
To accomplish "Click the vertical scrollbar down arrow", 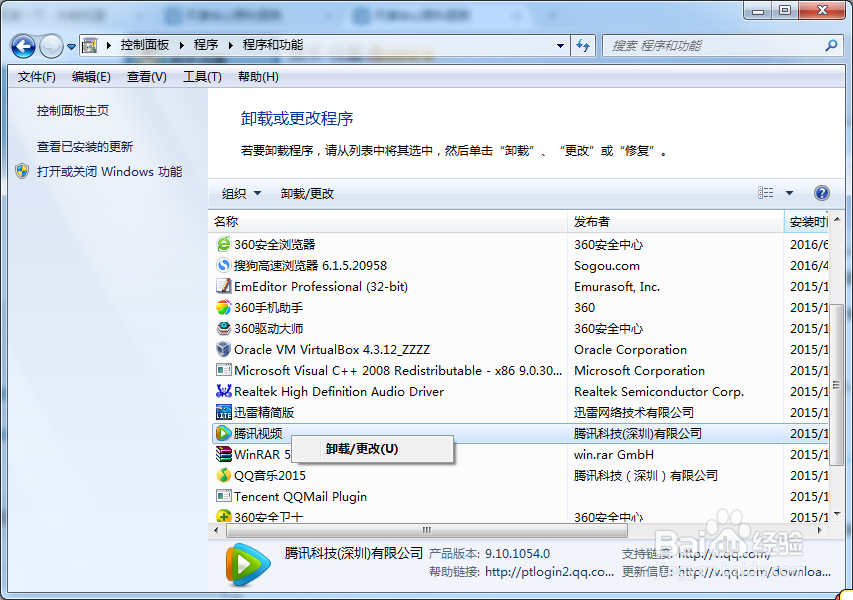I will pos(837,514).
